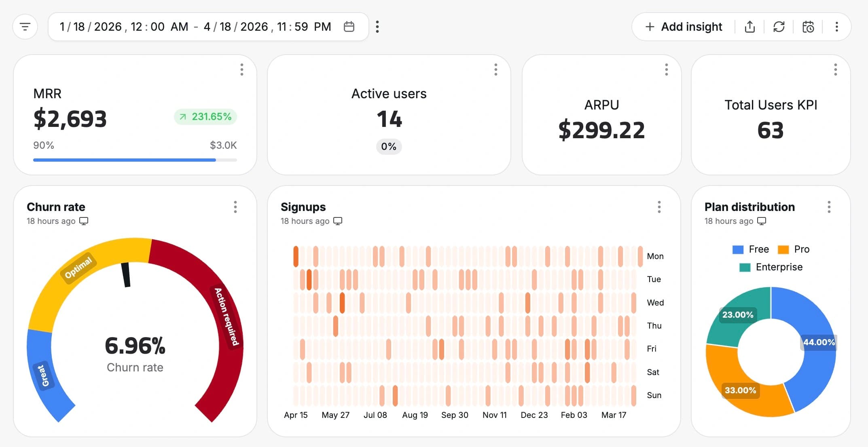Toggle the Pro series in the plan legend
Viewport: 868px width, 447px height.
click(x=794, y=249)
